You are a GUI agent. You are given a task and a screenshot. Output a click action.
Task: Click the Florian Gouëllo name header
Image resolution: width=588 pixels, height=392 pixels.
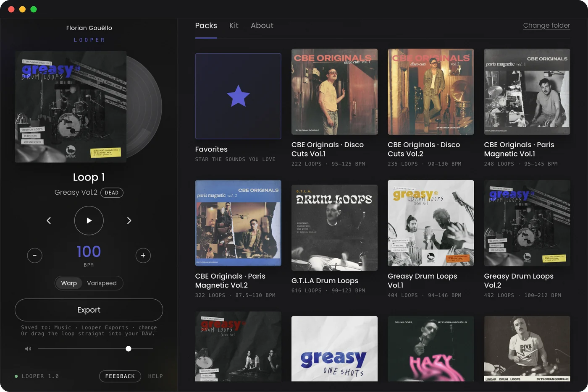[89, 28]
